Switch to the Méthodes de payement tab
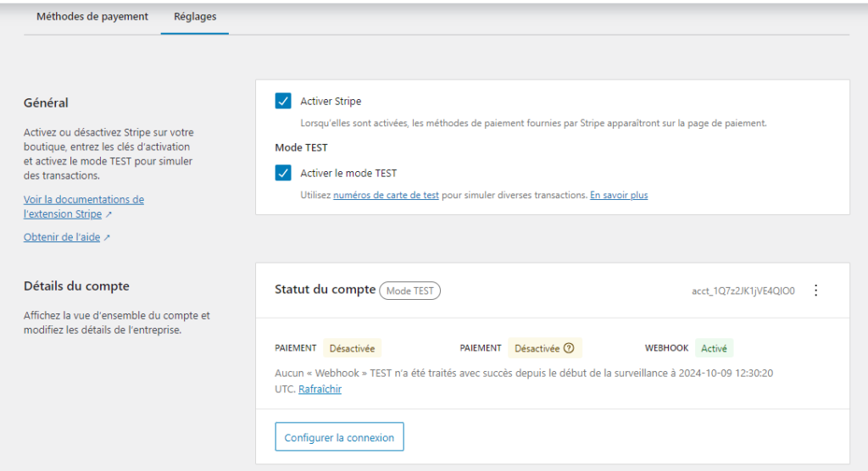 coord(92,17)
